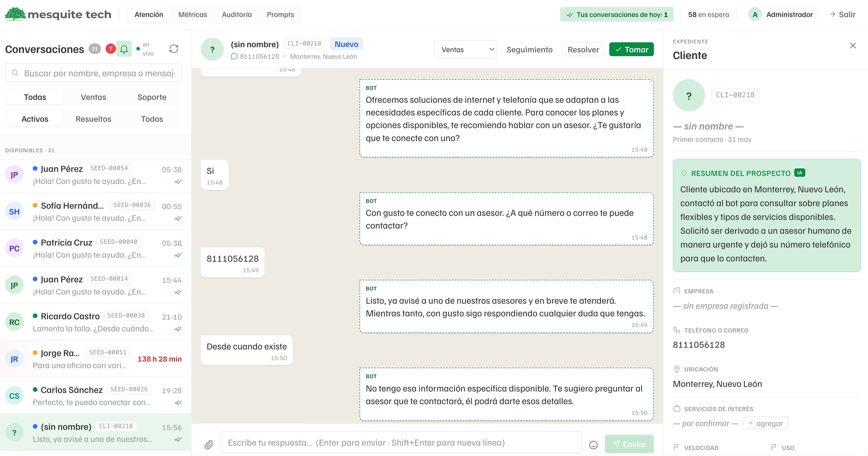Click the Velocidad flag icon
Screen dimensions: 868x456
[676, 447]
